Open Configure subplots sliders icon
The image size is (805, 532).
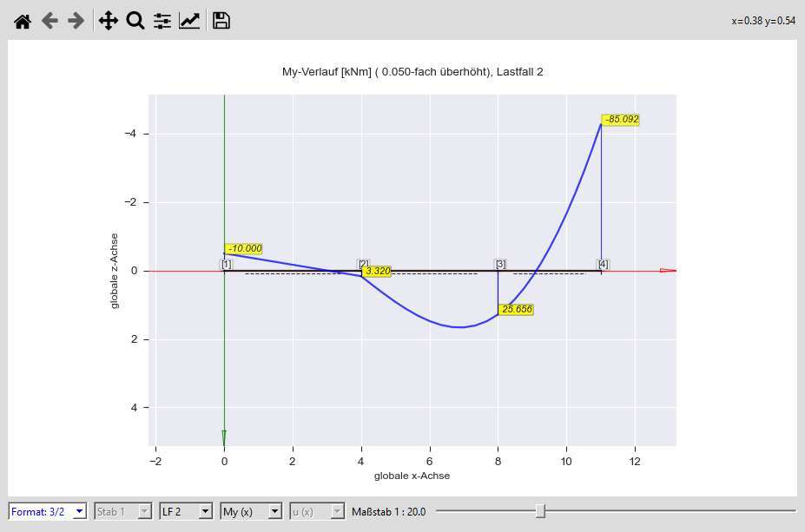pos(162,21)
